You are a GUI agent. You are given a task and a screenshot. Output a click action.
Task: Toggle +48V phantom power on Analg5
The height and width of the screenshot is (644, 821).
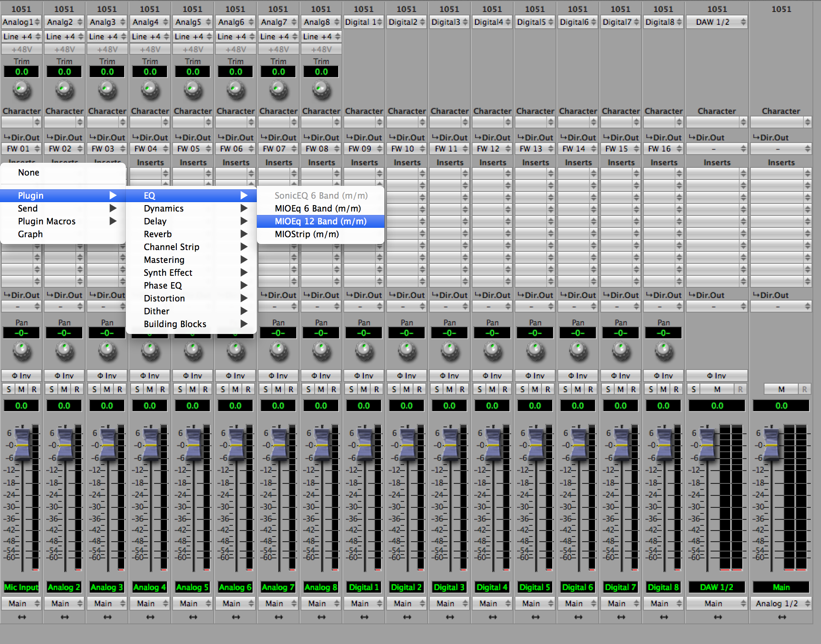click(193, 49)
